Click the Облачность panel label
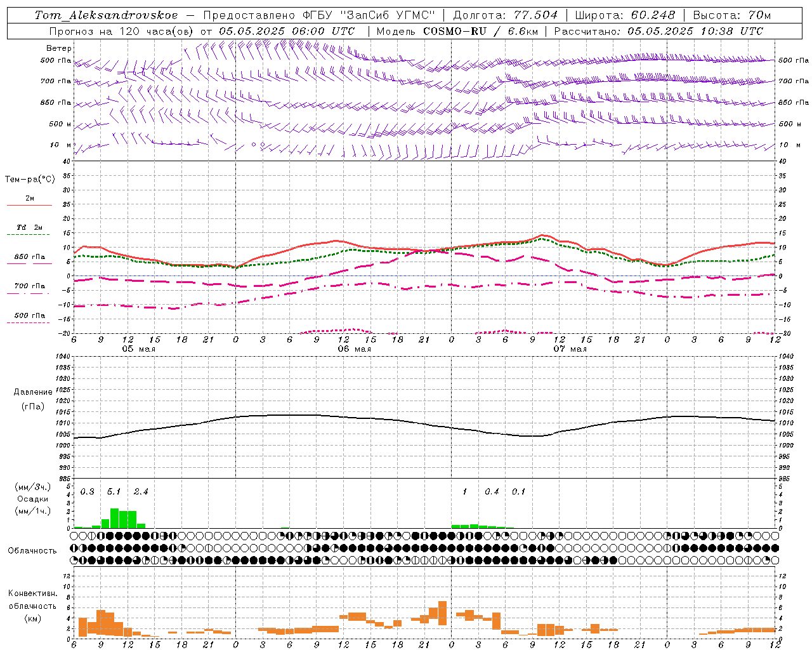This screenshot has width=812, height=650. tap(32, 551)
